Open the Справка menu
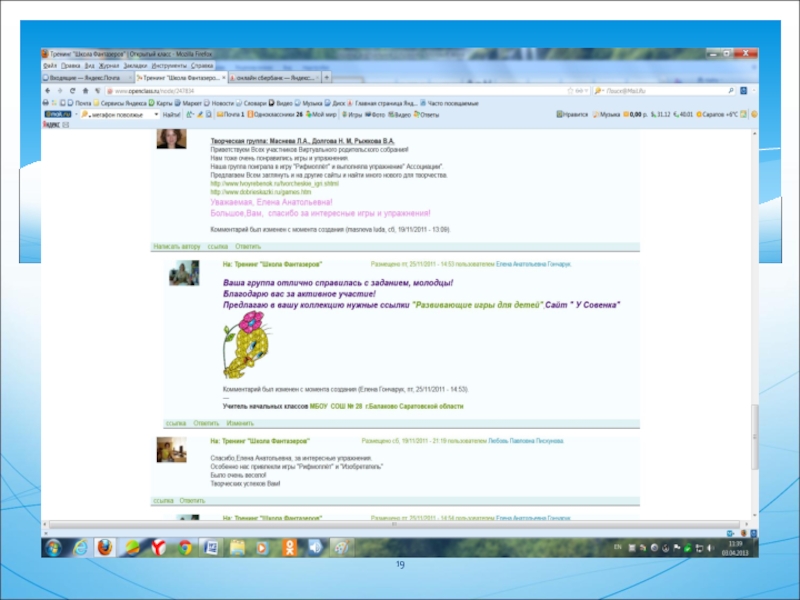Screen dimensions: 800x600 [202, 66]
